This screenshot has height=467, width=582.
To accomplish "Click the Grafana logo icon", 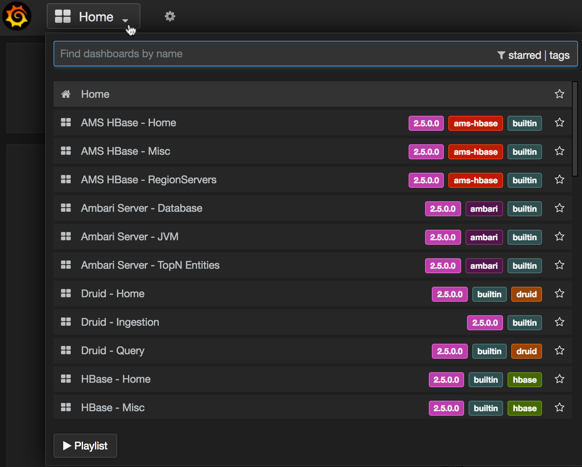I will [17, 16].
